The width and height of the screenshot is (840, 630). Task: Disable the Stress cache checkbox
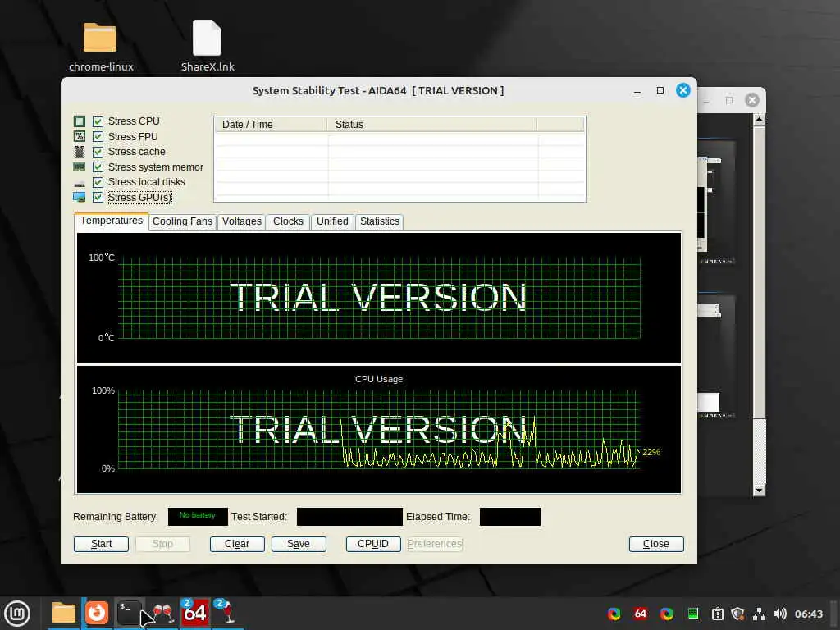(x=98, y=152)
